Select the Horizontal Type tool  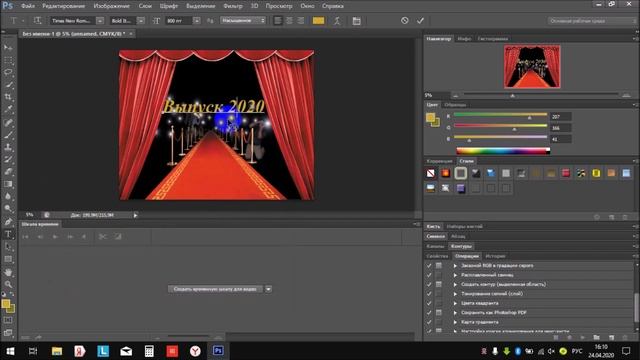8,234
